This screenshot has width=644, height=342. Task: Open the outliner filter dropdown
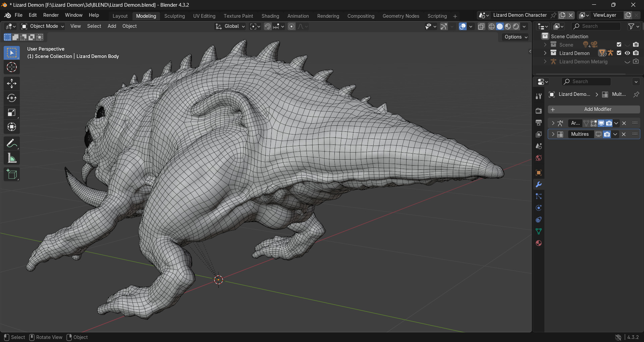(x=634, y=26)
